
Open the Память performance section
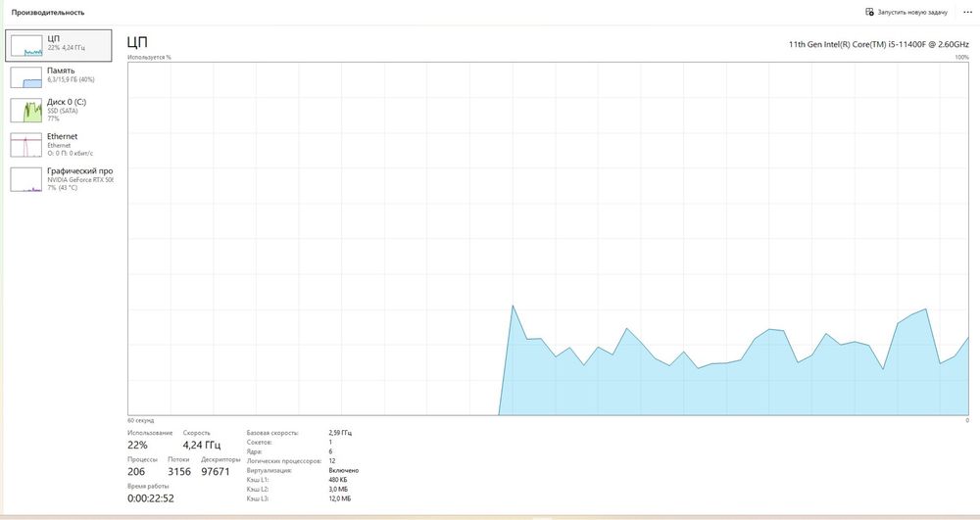coord(59,76)
